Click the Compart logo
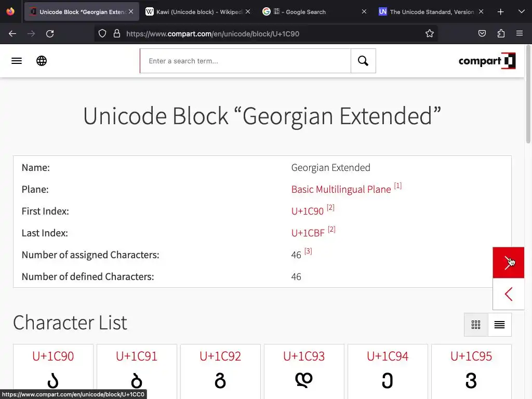532x399 pixels. (x=487, y=61)
